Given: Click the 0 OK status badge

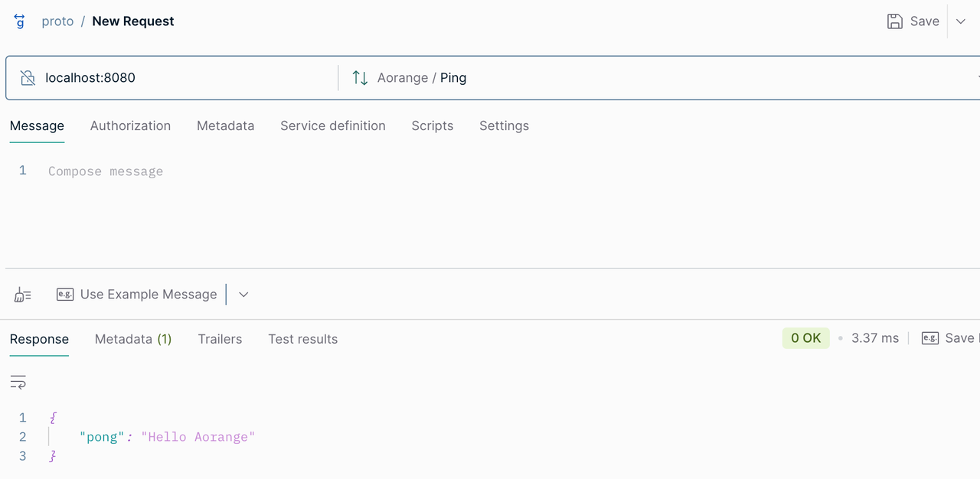Looking at the screenshot, I should [805, 338].
